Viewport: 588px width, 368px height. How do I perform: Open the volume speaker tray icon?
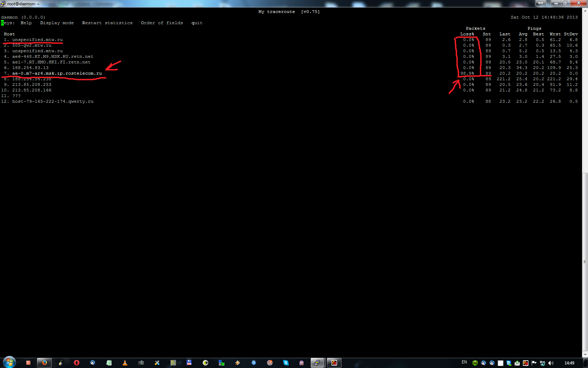click(x=551, y=363)
